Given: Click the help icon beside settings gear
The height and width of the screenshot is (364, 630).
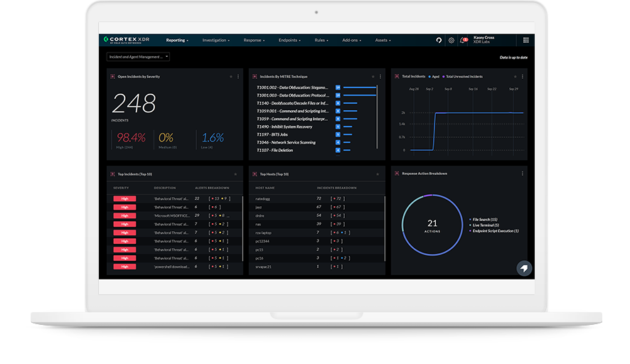Looking at the screenshot, I should (x=439, y=41).
